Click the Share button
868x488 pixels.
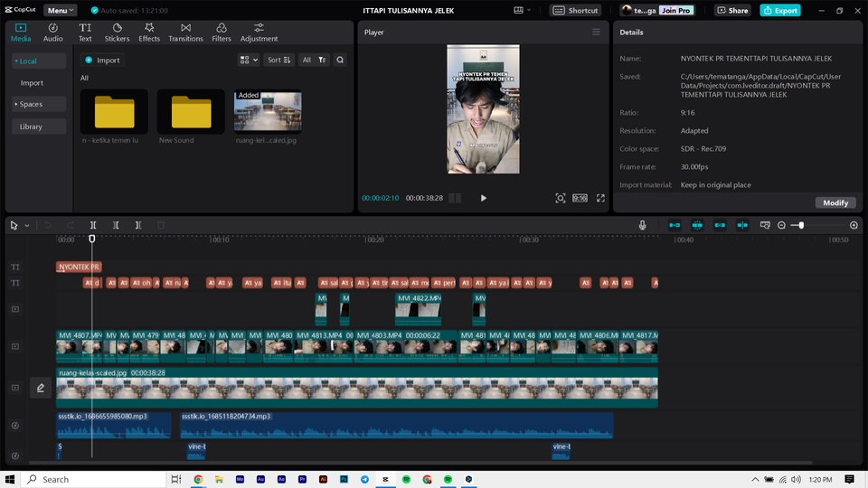(x=732, y=11)
